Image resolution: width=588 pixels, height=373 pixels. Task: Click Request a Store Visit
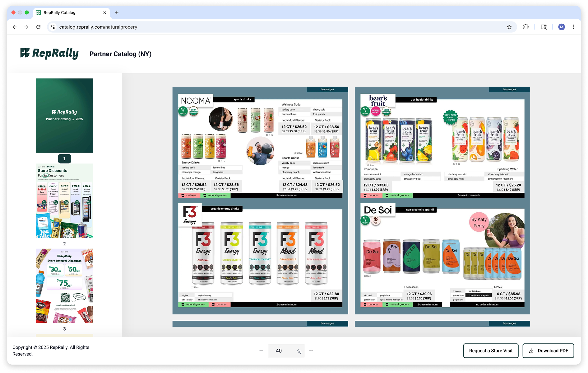click(491, 351)
